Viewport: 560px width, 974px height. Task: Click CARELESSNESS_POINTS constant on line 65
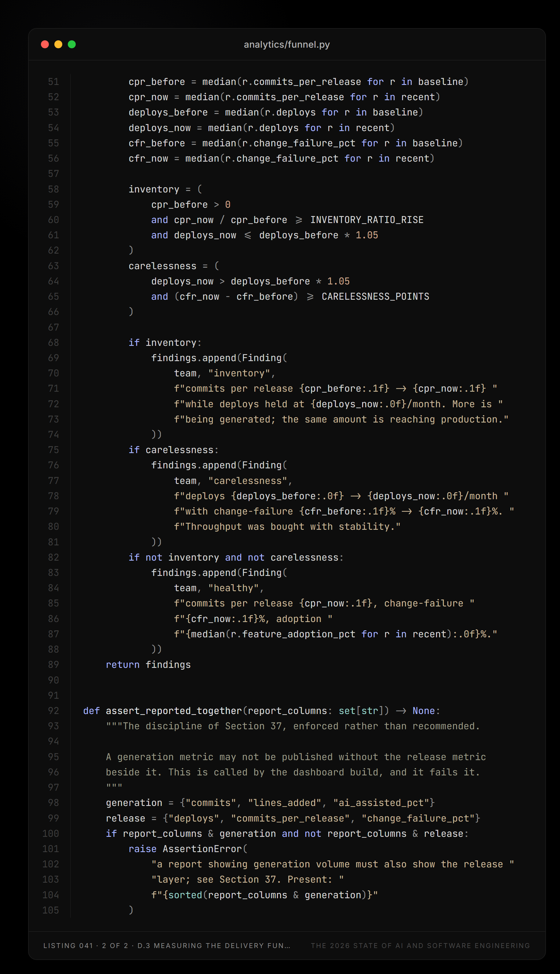point(375,296)
